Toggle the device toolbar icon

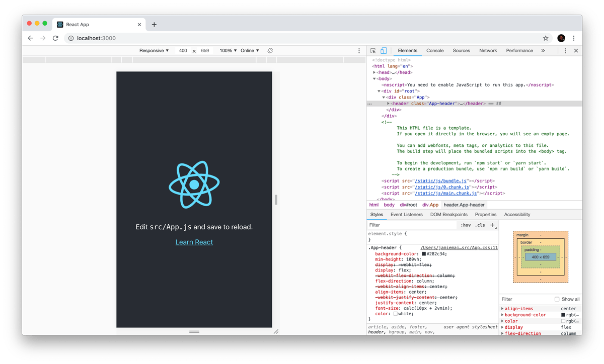pos(384,51)
